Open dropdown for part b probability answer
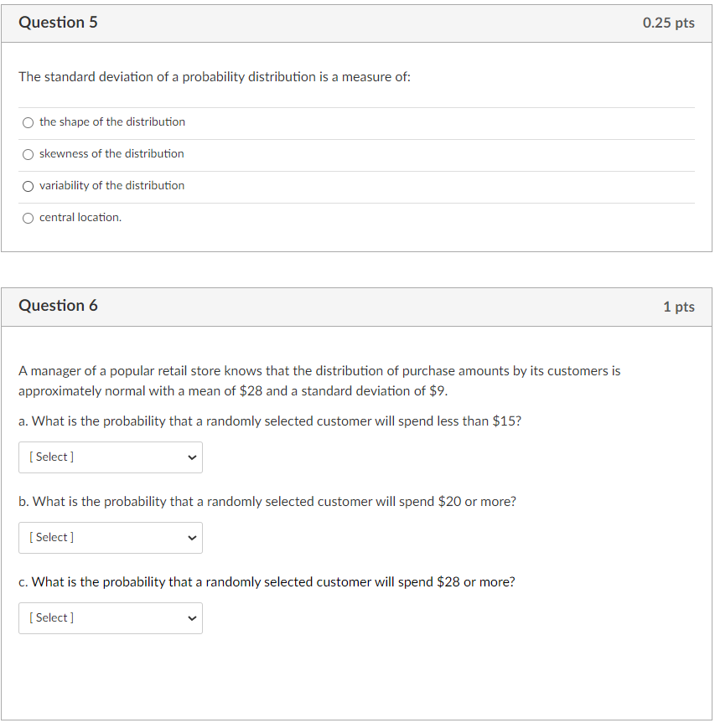The height and width of the screenshot is (728, 715). pos(110,537)
